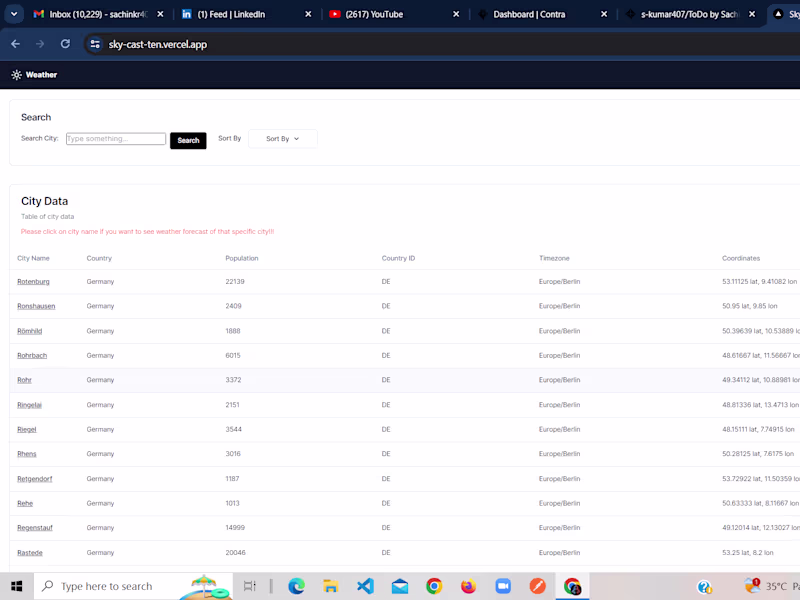Viewport: 800px width, 600px height.
Task: Click the address bar URL sky-cast-ten.vercel.app
Action: [158, 44]
